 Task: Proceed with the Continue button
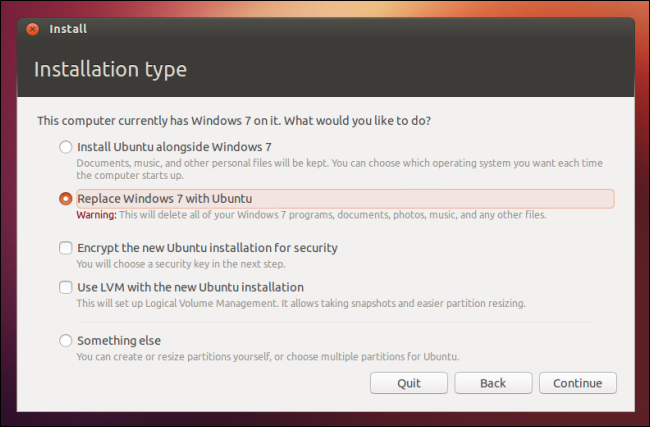tap(578, 383)
